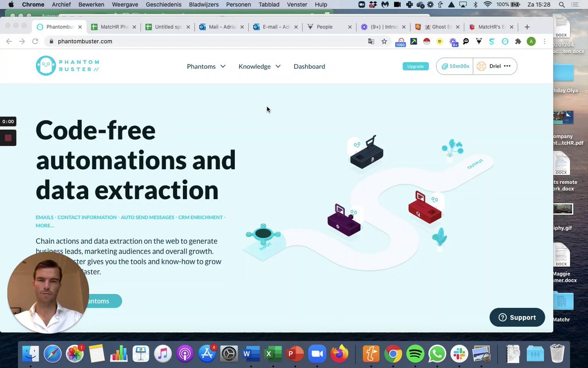Open the Phantombuster ghost extension icon

tap(505, 41)
